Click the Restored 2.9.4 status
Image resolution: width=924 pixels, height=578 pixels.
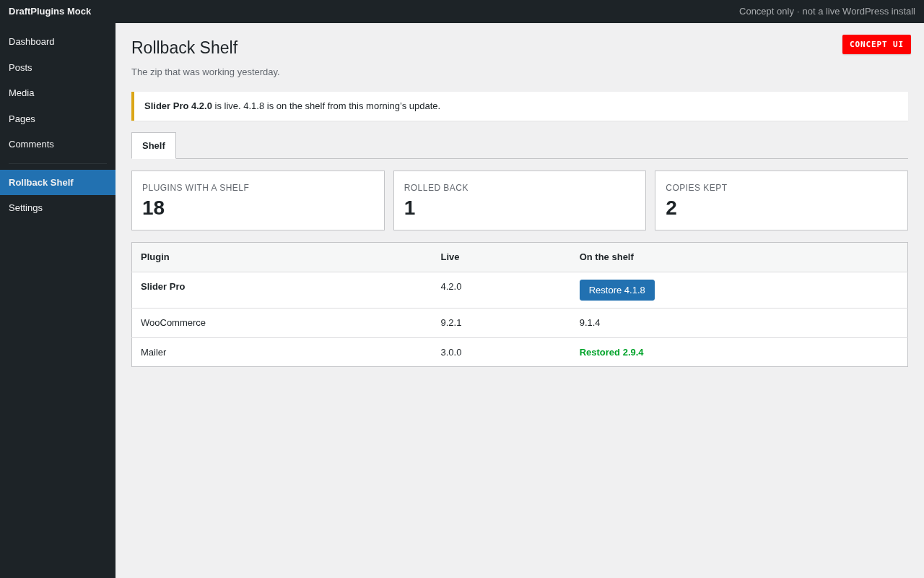[x=611, y=353]
